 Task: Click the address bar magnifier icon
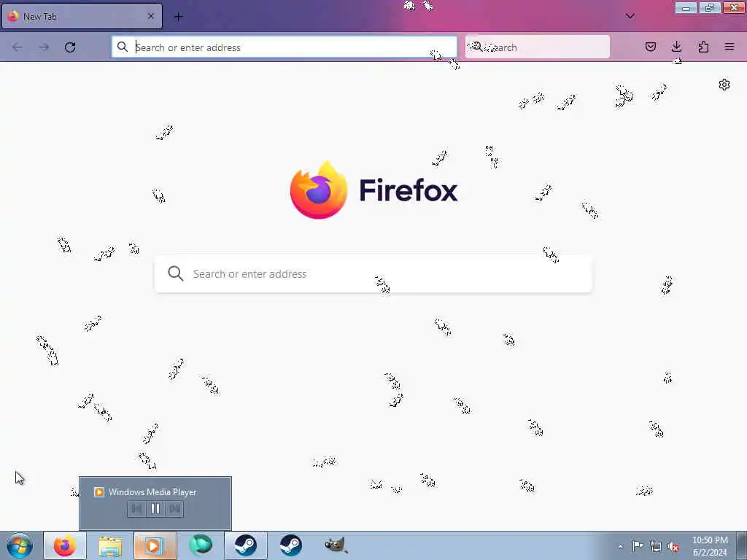coord(123,47)
